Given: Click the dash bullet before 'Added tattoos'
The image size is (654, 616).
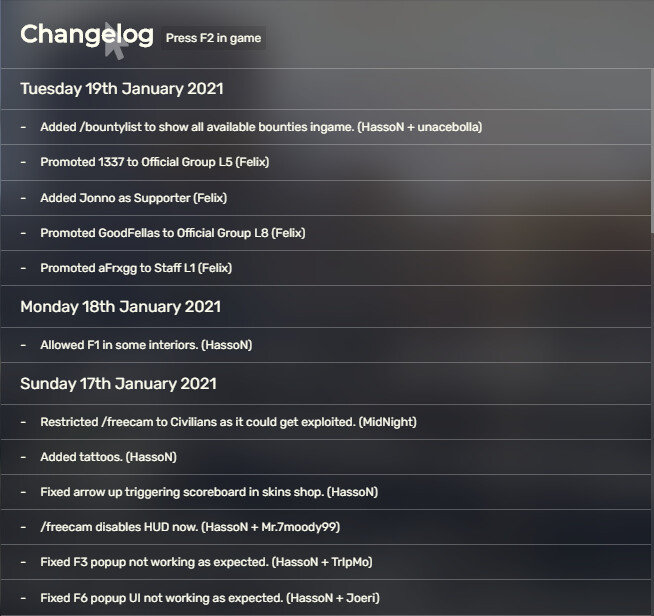Looking at the screenshot, I should click(23, 457).
